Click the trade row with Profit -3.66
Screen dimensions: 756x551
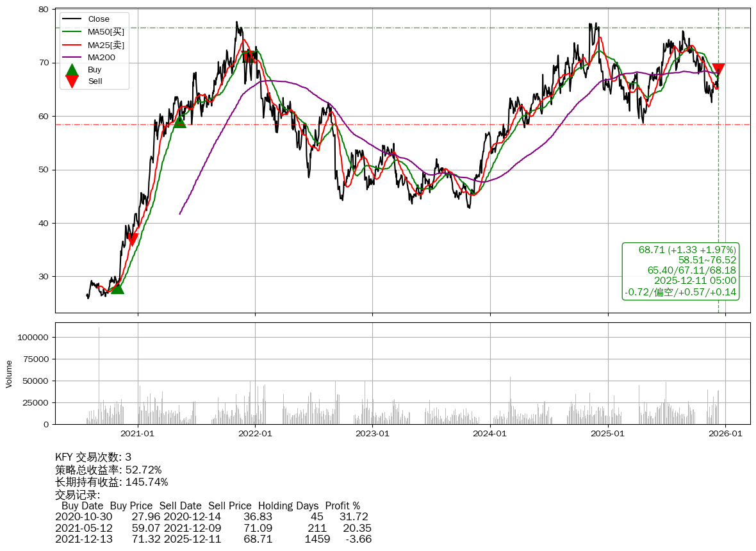[213, 539]
